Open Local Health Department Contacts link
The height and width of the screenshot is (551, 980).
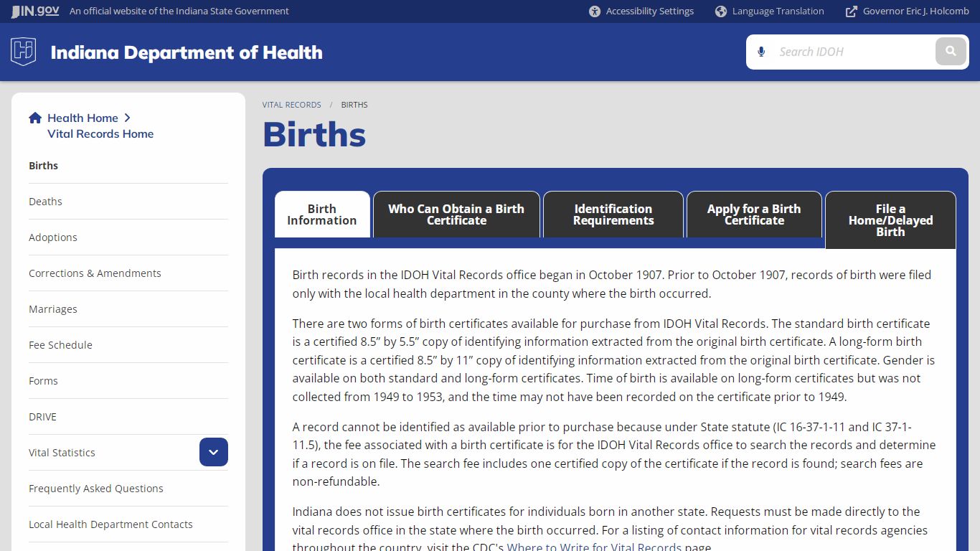(128, 524)
